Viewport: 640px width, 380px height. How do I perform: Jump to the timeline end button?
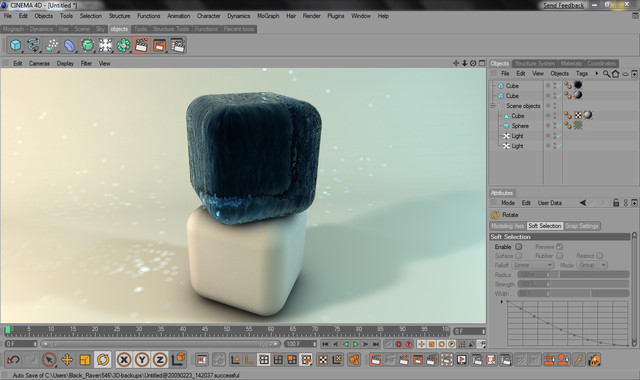pos(376,344)
